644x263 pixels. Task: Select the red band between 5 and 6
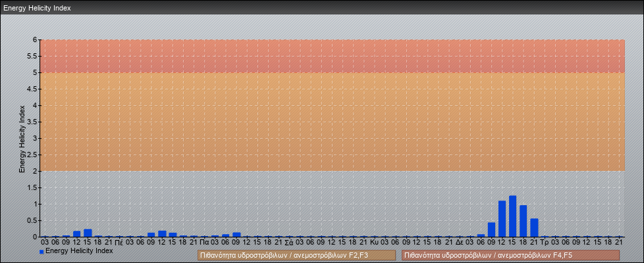pyautogui.click(x=333, y=56)
